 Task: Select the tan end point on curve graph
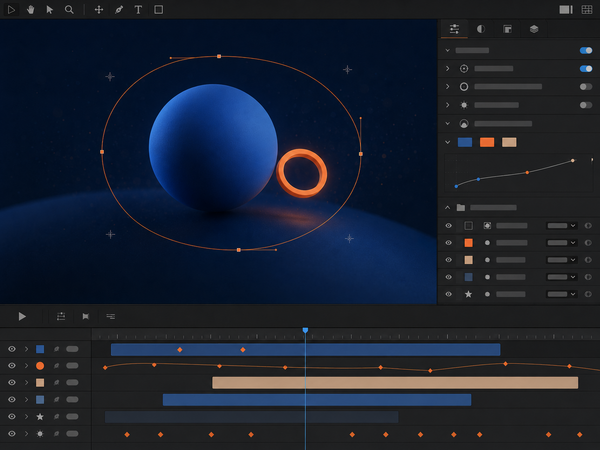pyautogui.click(x=572, y=161)
